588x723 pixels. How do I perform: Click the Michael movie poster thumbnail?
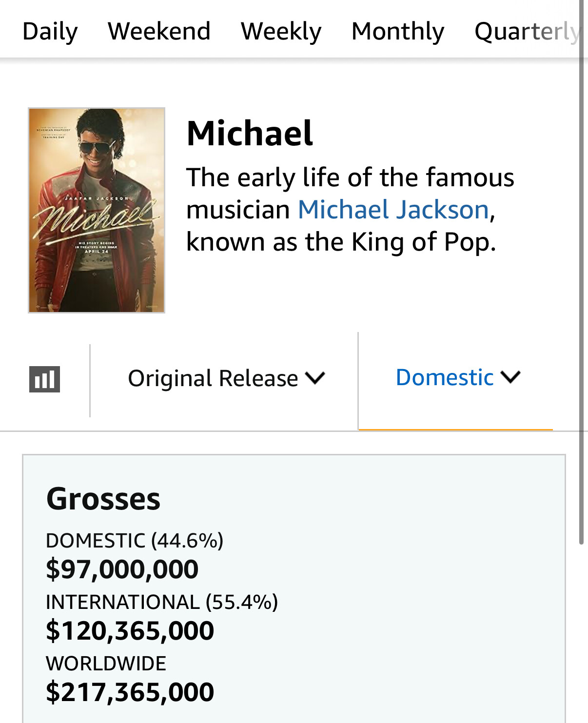click(x=97, y=210)
